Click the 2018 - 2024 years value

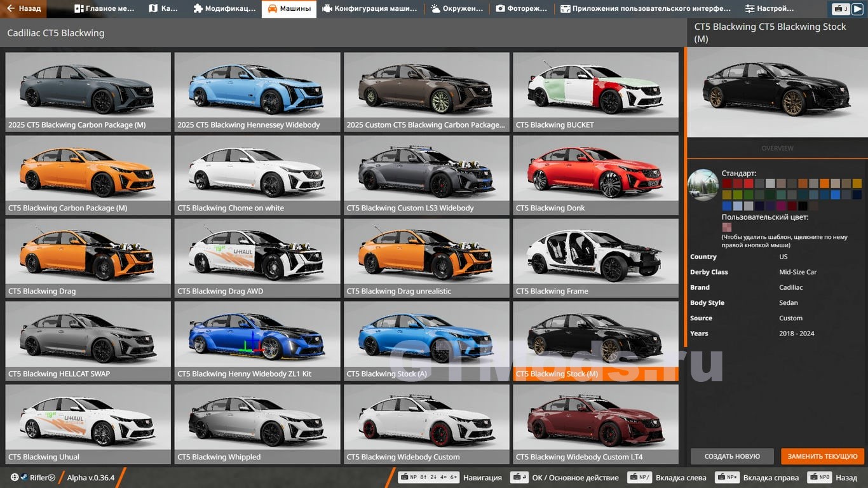pyautogui.click(x=797, y=333)
